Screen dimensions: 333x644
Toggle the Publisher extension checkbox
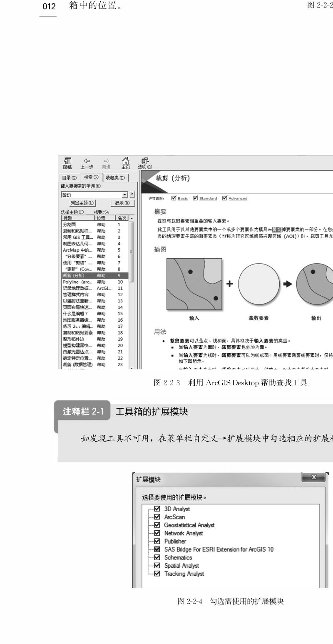pyautogui.click(x=157, y=541)
